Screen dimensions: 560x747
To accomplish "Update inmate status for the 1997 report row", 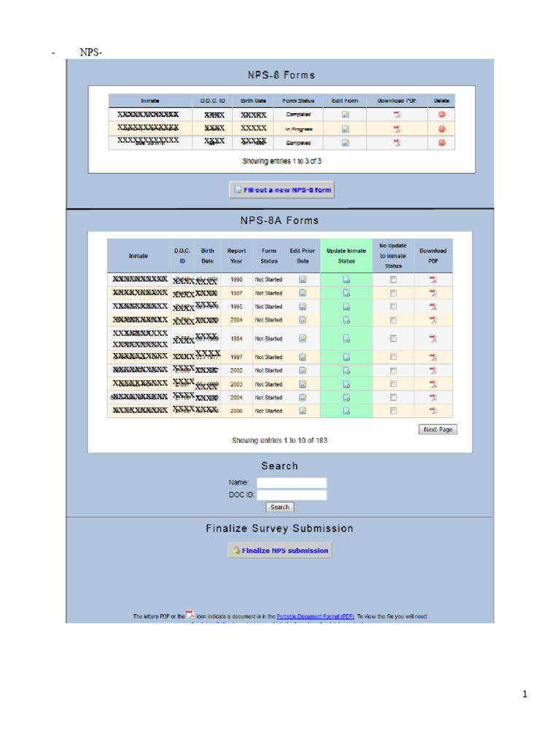I will [x=346, y=357].
